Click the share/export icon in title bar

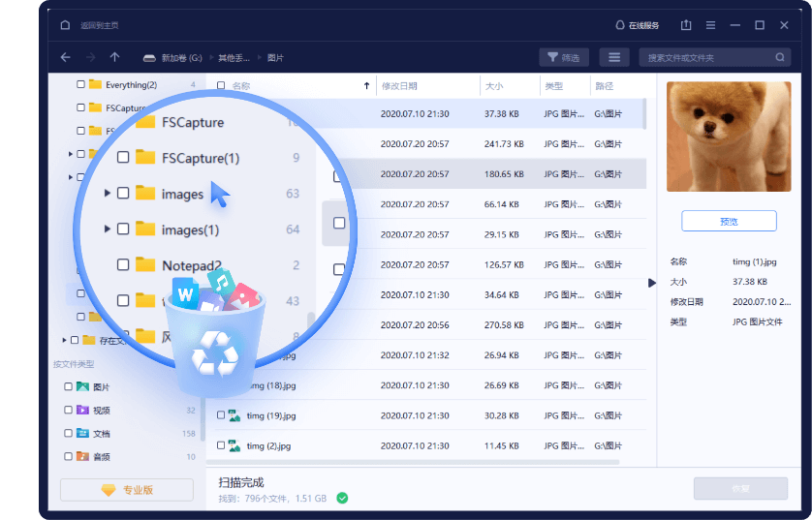coord(687,25)
